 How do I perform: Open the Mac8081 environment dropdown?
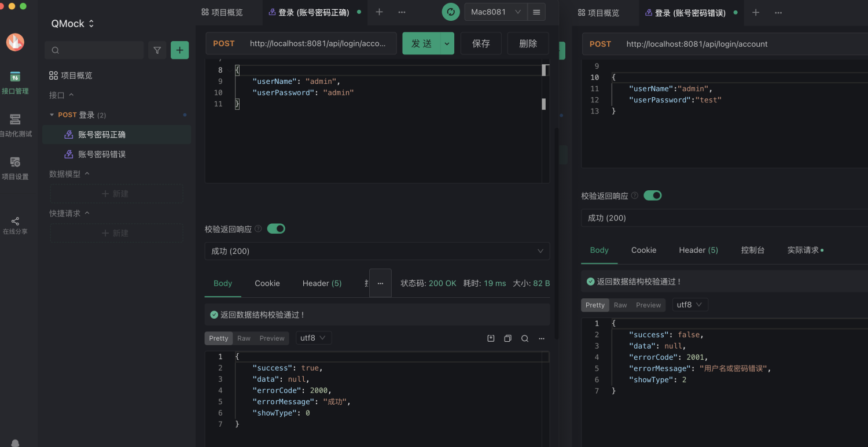click(496, 12)
